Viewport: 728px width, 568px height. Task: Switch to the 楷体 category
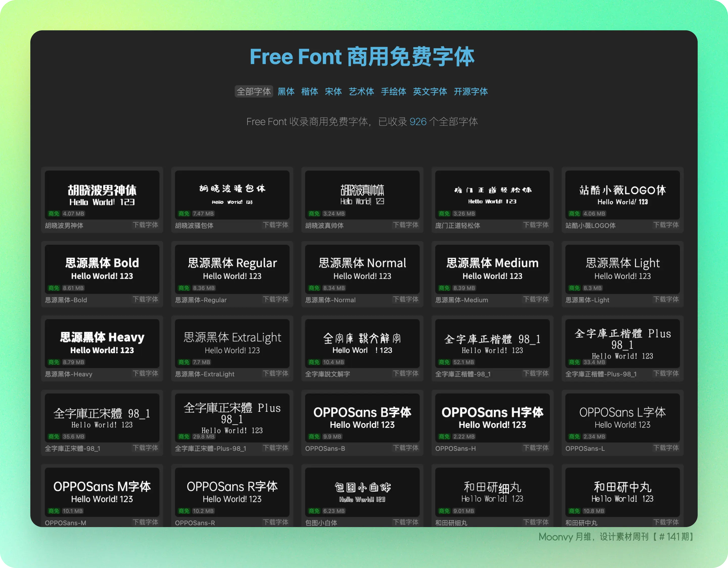point(310,91)
